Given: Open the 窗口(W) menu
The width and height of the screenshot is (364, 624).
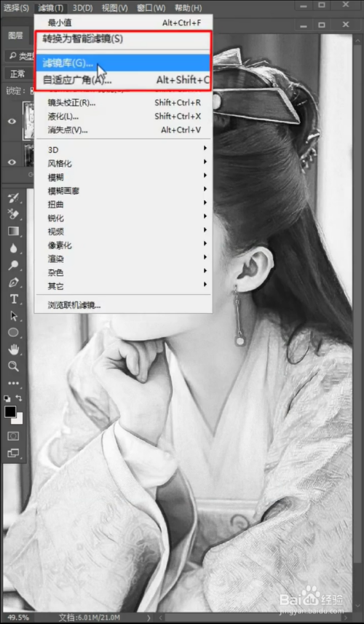Looking at the screenshot, I should click(x=151, y=7).
